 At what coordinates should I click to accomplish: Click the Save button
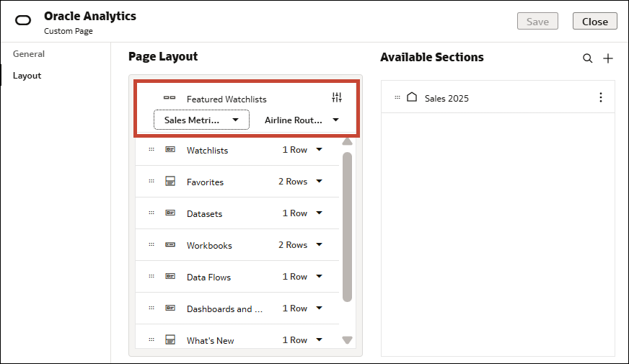[x=537, y=22]
